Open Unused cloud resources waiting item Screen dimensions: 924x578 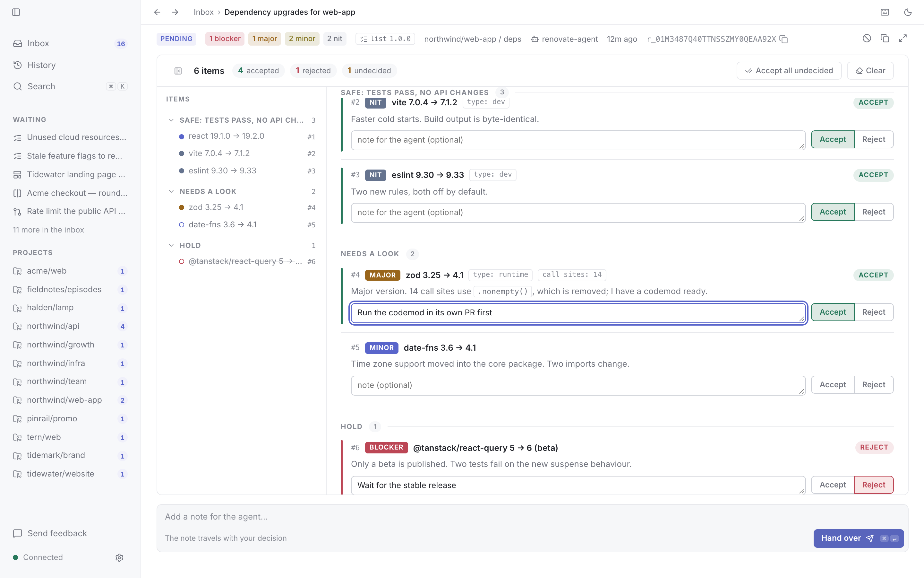coord(70,137)
